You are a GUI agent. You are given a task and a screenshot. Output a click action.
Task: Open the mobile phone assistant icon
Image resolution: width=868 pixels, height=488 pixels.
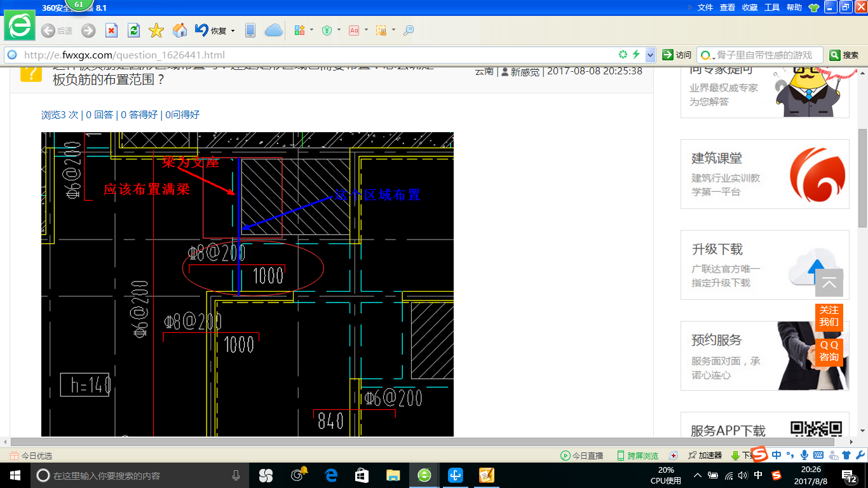coord(250,30)
